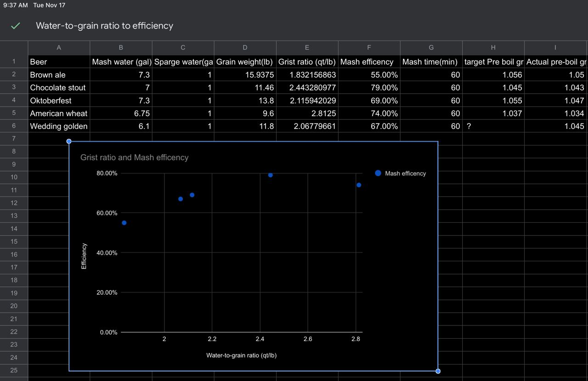Click the Wedding golden mash water '6.1'
Image resolution: width=588 pixels, height=381 pixels.
coord(121,126)
